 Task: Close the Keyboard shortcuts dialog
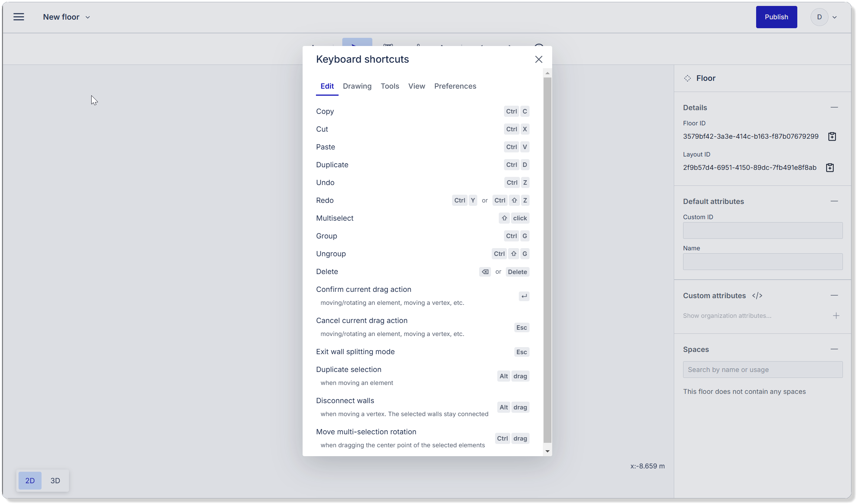tap(538, 59)
